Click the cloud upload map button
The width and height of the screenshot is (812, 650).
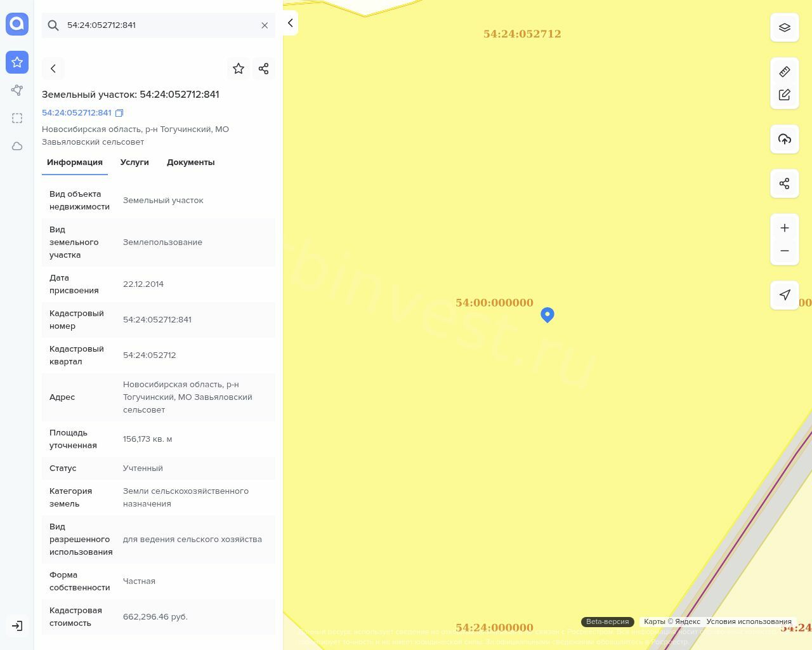pos(785,139)
